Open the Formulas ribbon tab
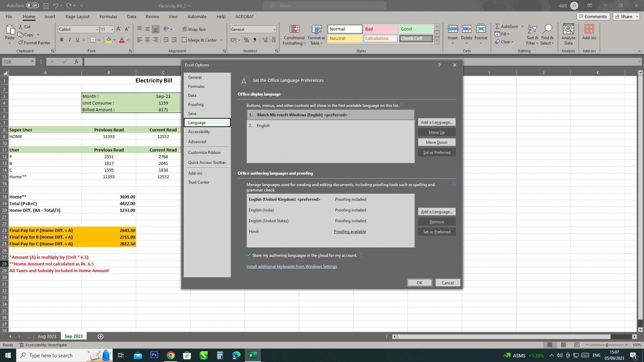This screenshot has height=362, width=644. coord(108,16)
